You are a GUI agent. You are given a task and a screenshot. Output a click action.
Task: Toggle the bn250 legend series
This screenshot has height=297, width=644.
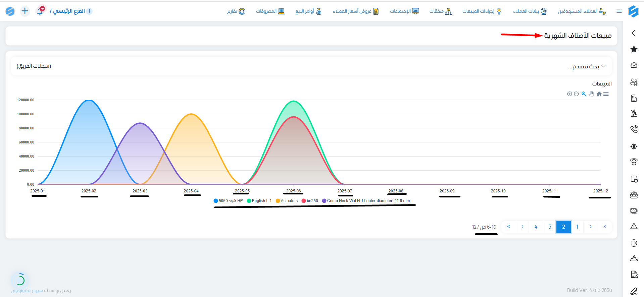tap(310, 201)
